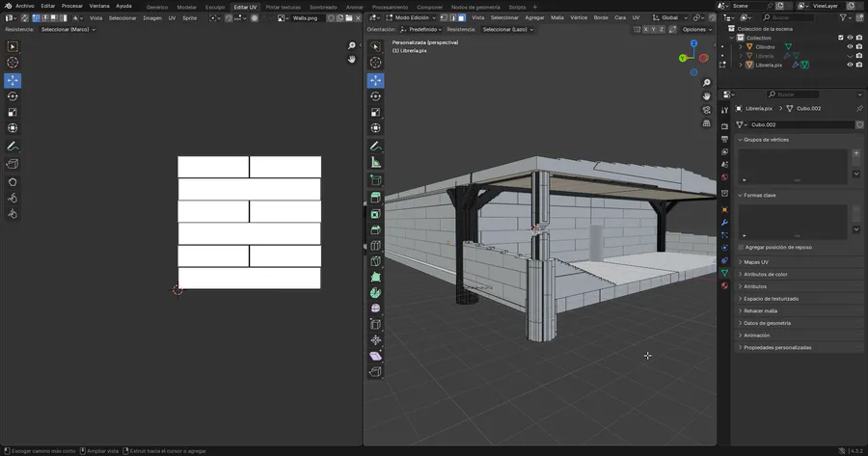Click the 3D cursor tool in viewport
Viewport: 868px width, 456px height.
click(375, 63)
